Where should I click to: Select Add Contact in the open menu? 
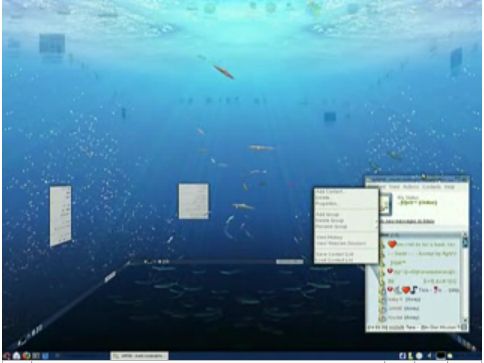coord(329,192)
